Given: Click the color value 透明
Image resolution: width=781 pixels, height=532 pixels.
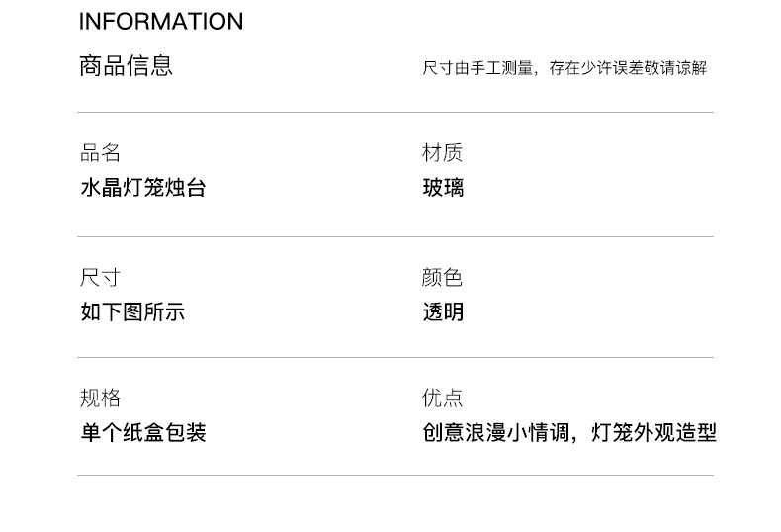Looking at the screenshot, I should pos(443,312).
